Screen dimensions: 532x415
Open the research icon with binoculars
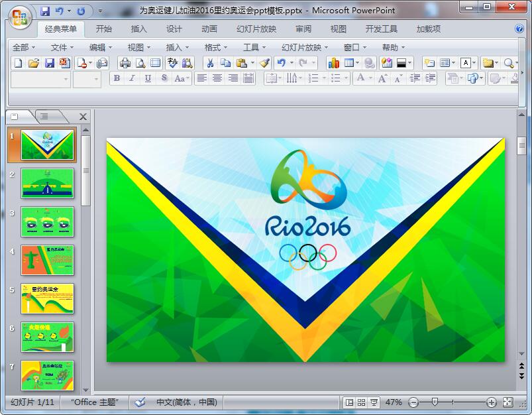(187, 63)
